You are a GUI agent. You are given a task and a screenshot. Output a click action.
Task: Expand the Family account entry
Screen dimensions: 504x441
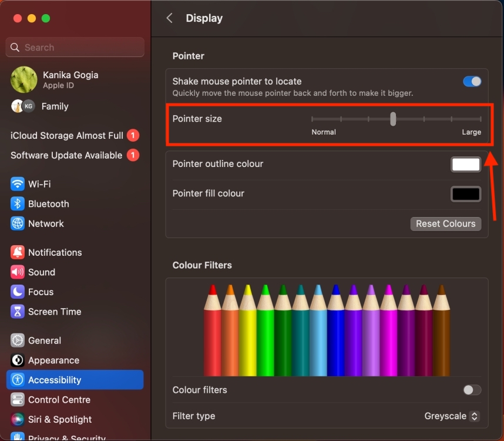pos(55,106)
